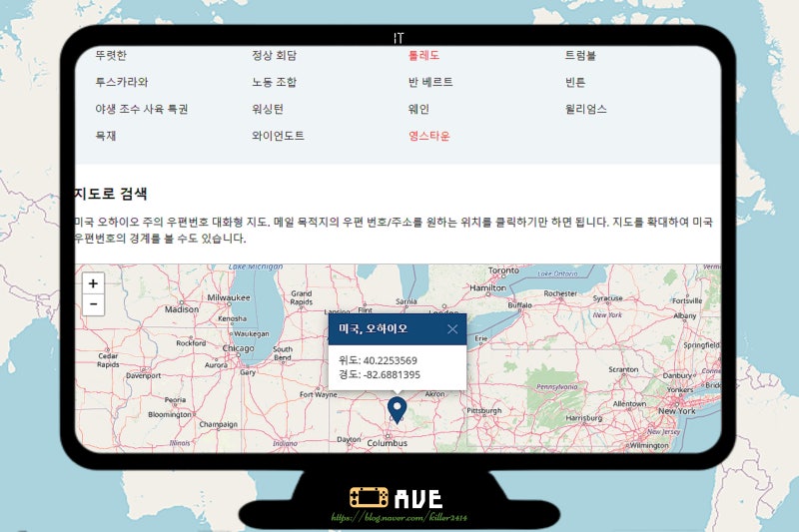
Task: Click the 노동 조합 link
Action: (274, 82)
